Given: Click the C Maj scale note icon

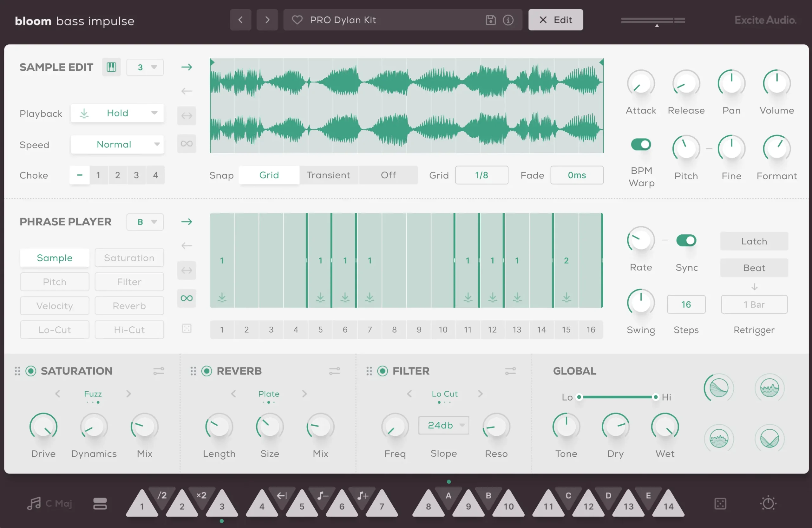Looking at the screenshot, I should (x=34, y=504).
